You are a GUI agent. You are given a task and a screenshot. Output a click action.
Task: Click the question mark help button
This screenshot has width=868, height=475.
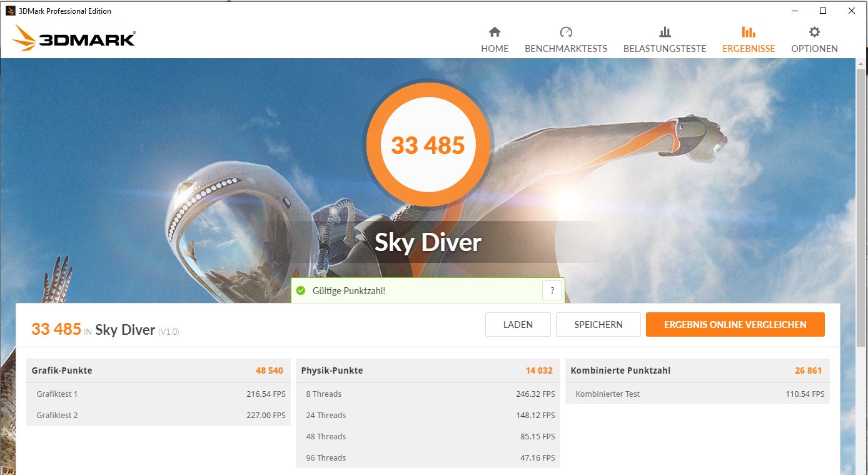click(x=552, y=290)
